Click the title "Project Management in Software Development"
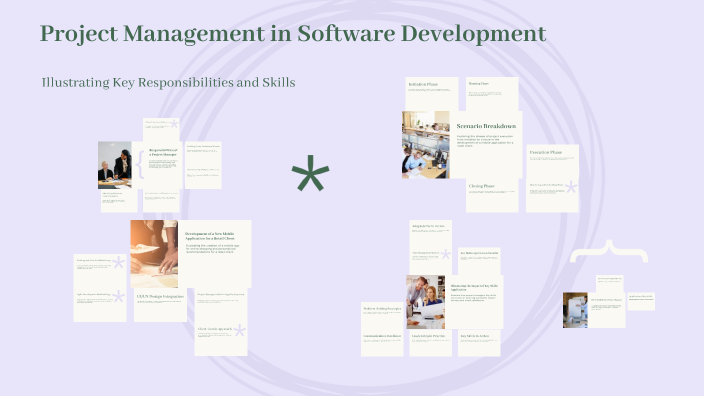This screenshot has height=396, width=704. (x=293, y=34)
